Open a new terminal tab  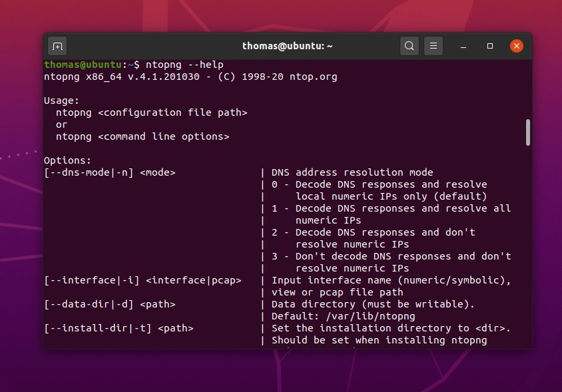pyautogui.click(x=57, y=46)
